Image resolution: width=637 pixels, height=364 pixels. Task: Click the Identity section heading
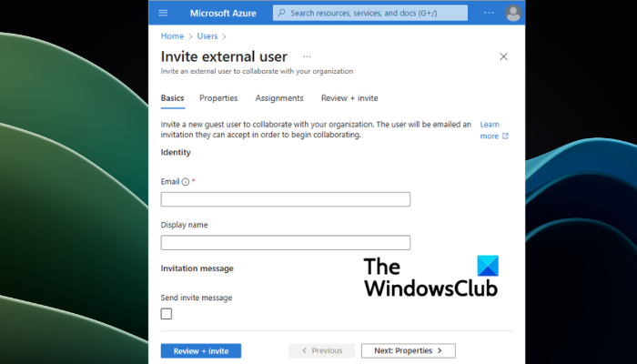click(x=176, y=152)
